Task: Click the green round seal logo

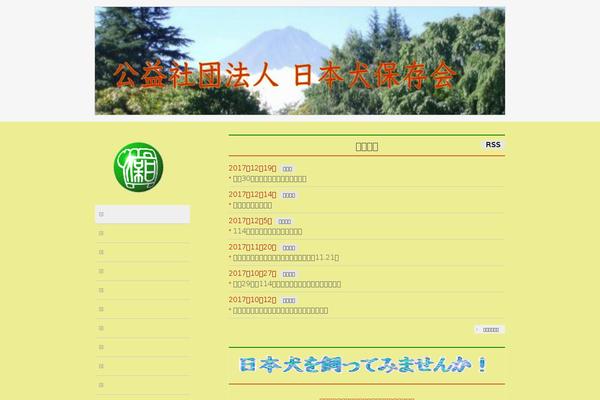Action: tap(139, 167)
